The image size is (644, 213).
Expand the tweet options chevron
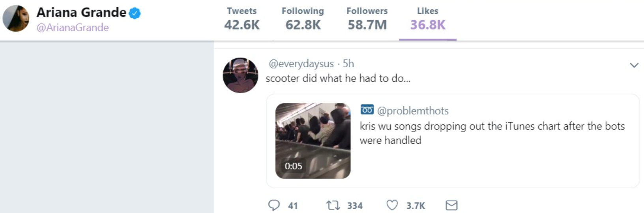pos(634,65)
